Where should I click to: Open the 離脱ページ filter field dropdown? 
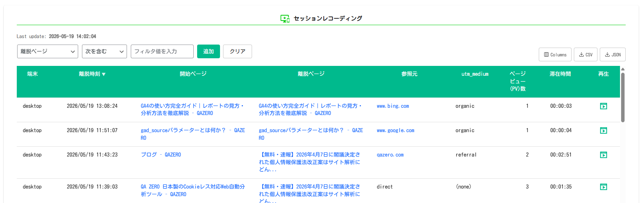pos(48,51)
